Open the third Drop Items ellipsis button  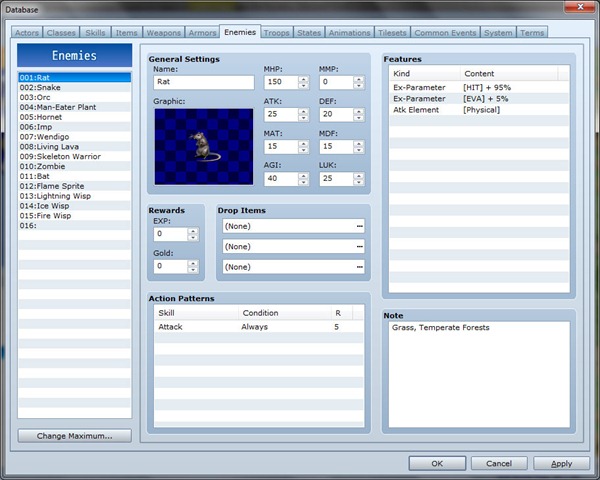click(359, 267)
